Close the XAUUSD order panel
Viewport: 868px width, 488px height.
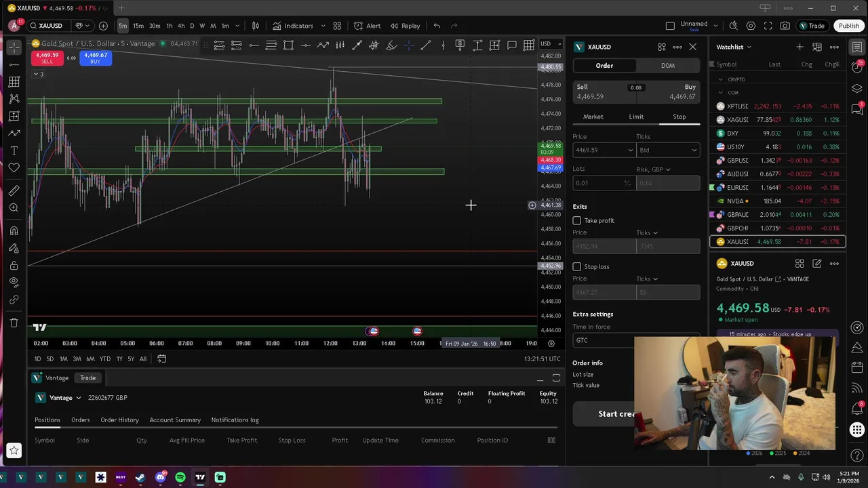coord(692,47)
